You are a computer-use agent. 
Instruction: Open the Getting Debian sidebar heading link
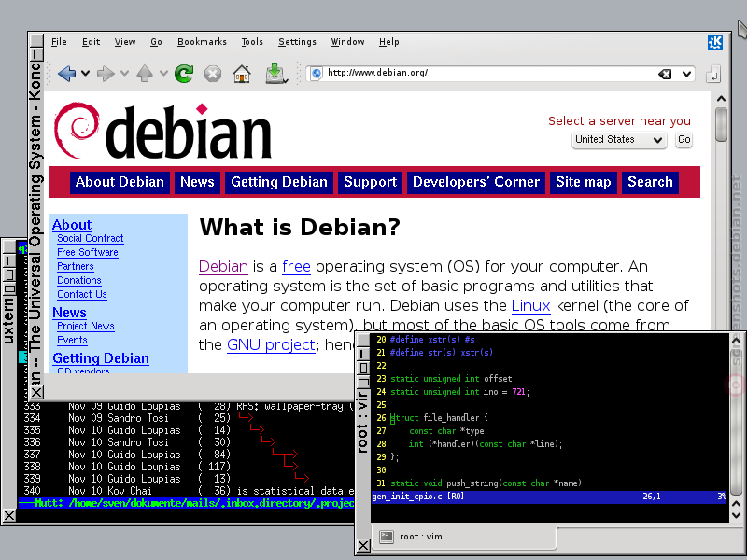tap(101, 358)
